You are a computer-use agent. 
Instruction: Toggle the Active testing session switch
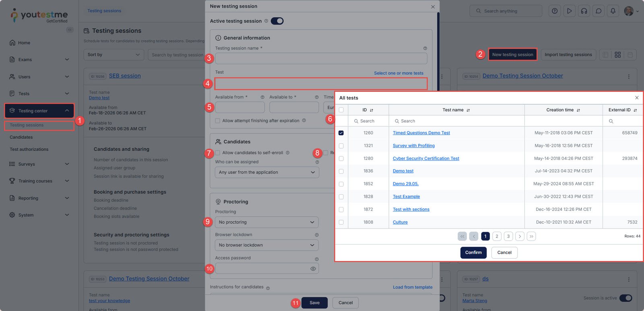point(277,21)
